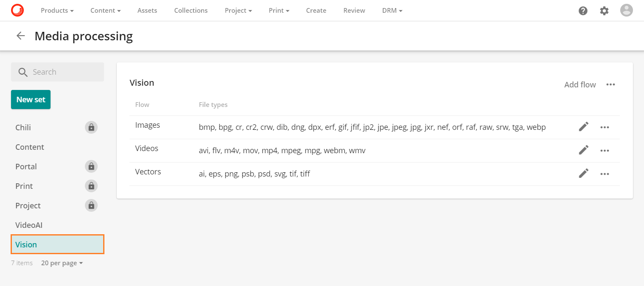Open the DRM dropdown
The image size is (644, 286).
click(391, 10)
